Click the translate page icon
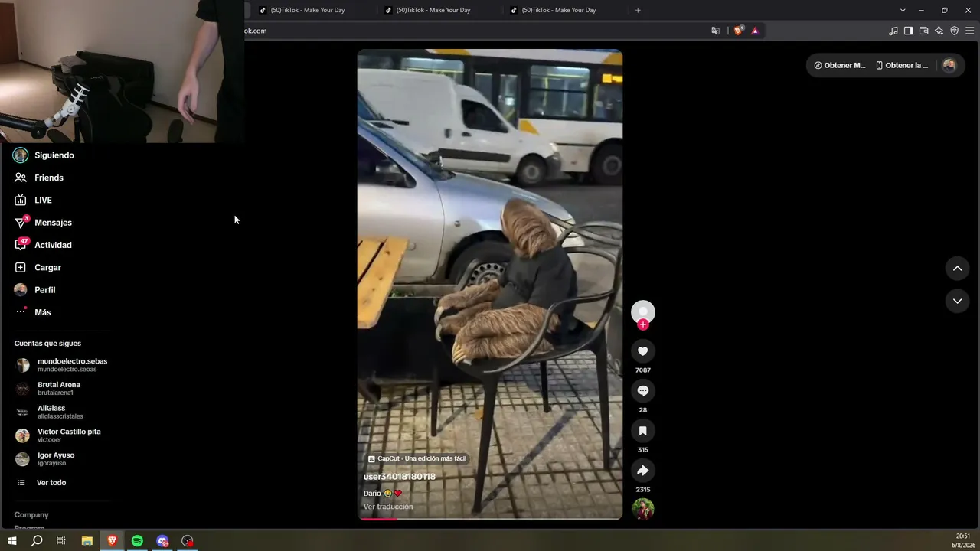 715,31
